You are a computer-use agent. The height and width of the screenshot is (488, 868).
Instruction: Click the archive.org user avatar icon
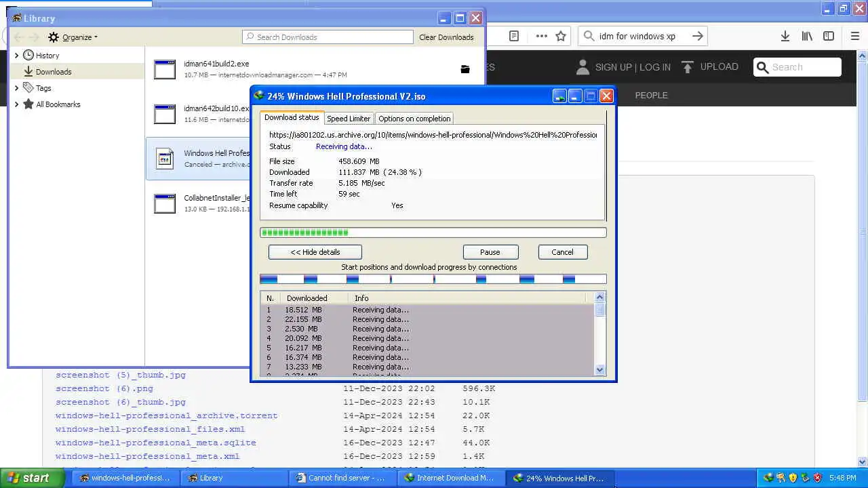[x=583, y=66]
